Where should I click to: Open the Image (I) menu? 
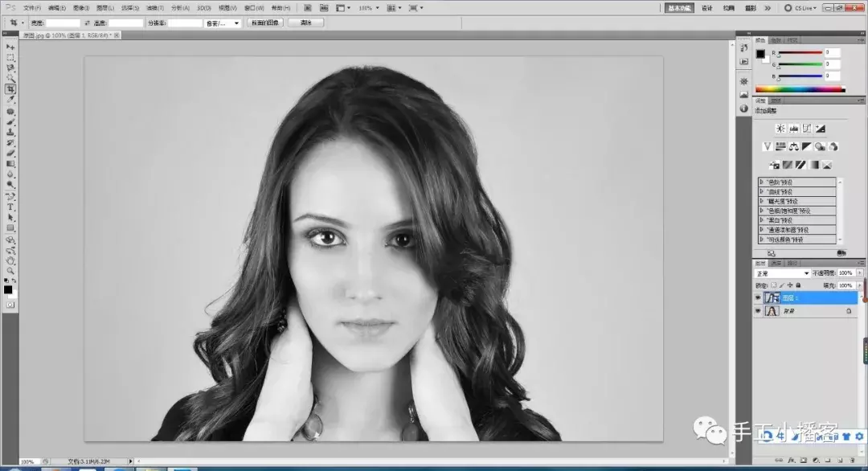pyautogui.click(x=81, y=8)
